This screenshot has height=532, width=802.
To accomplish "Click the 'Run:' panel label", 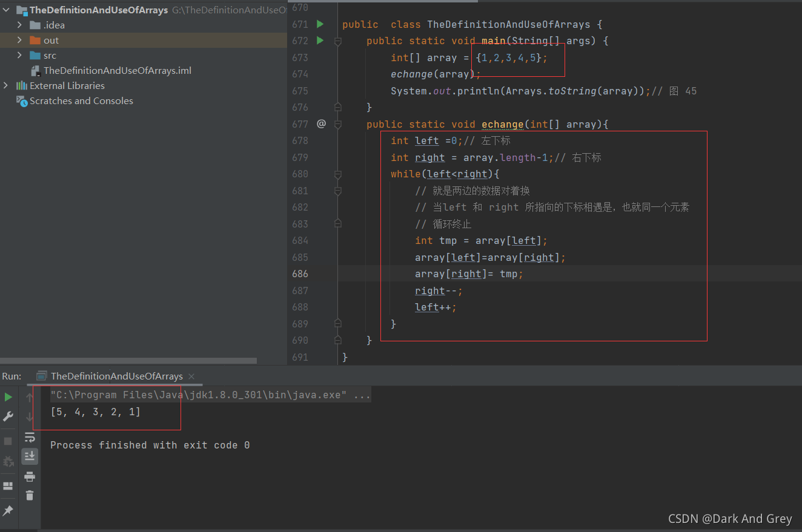I will (12, 376).
